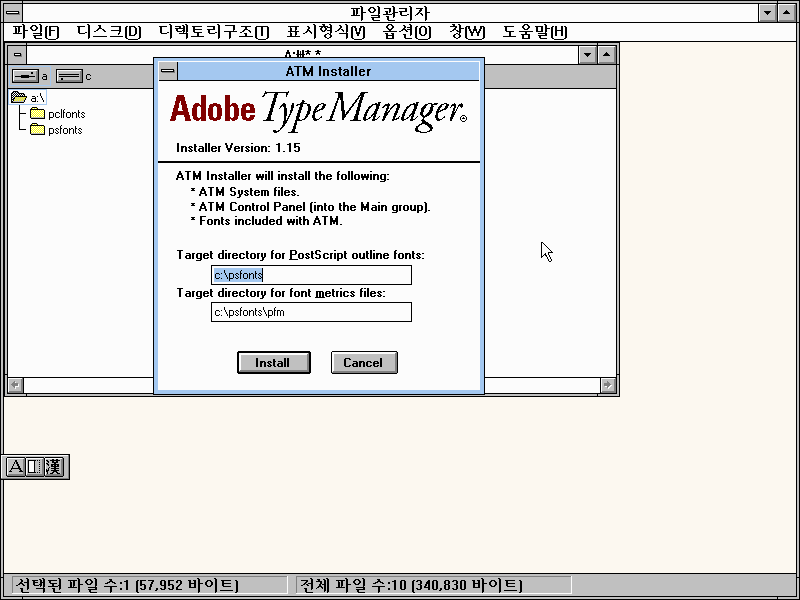800x600 pixels.
Task: Minimize the A: drive child window
Action: pyautogui.click(x=587, y=54)
